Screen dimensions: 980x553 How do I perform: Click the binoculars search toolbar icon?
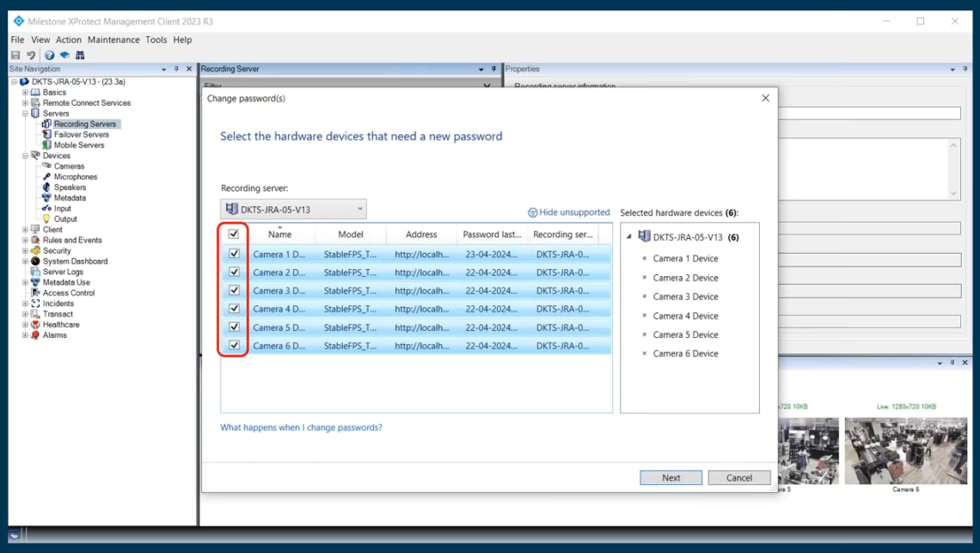[x=80, y=55]
